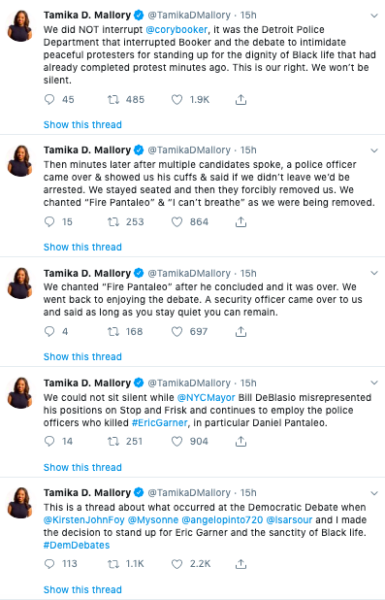Open the @NYCMayor mention link
The image size is (385, 600).
(x=206, y=398)
